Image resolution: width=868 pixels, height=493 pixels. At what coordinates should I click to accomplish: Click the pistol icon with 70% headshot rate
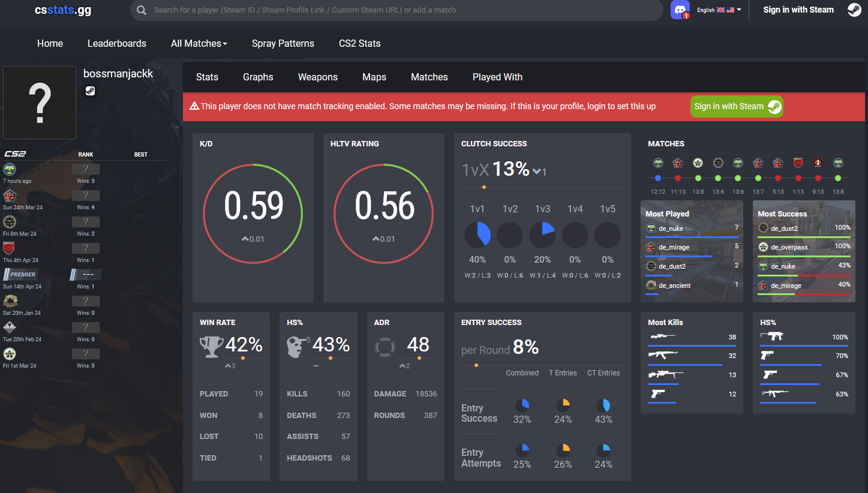coord(768,356)
